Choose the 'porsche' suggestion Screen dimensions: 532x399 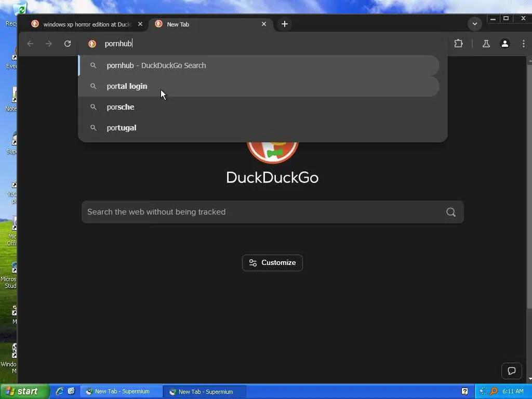coord(259,107)
